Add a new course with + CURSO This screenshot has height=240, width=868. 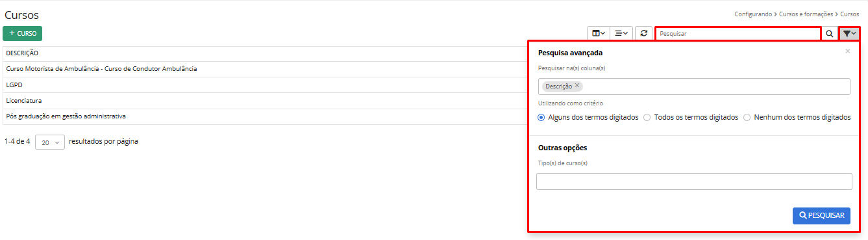[x=22, y=33]
